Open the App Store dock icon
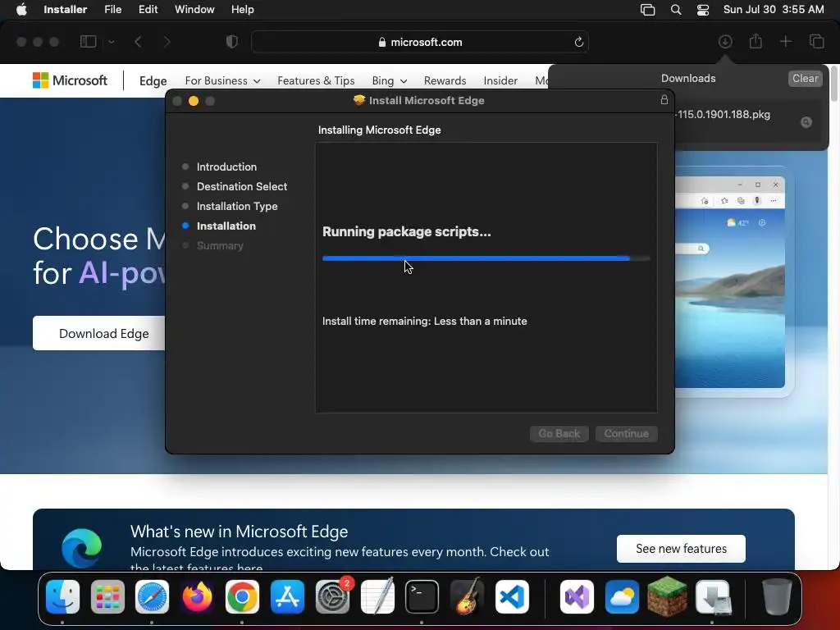Viewport: 840px width, 630px height. (287, 596)
